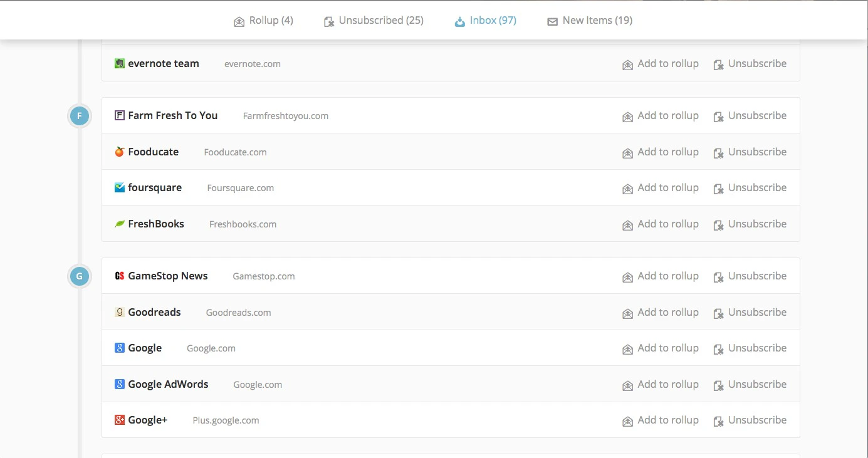Screen dimensions: 868x458
Task: Switch to the Rollup tab
Action: click(x=264, y=20)
